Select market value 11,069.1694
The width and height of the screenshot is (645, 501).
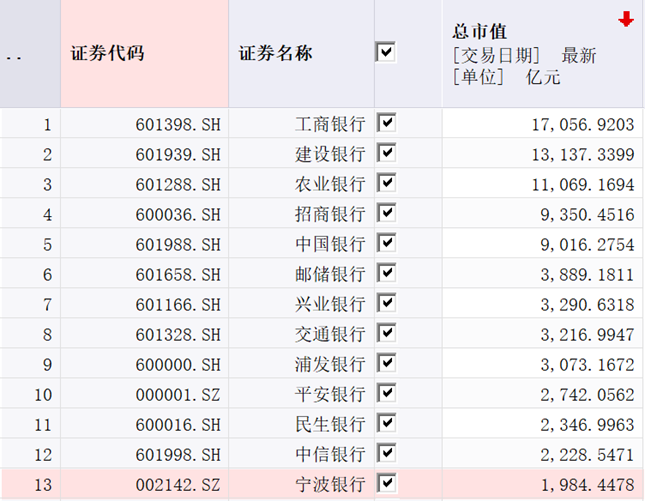click(x=542, y=184)
